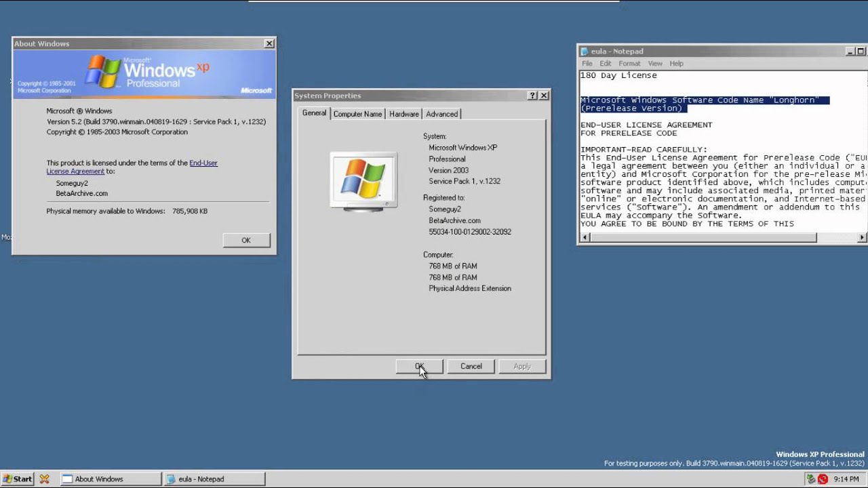Close the About Windows dialog with its X
868x488 pixels.
269,43
